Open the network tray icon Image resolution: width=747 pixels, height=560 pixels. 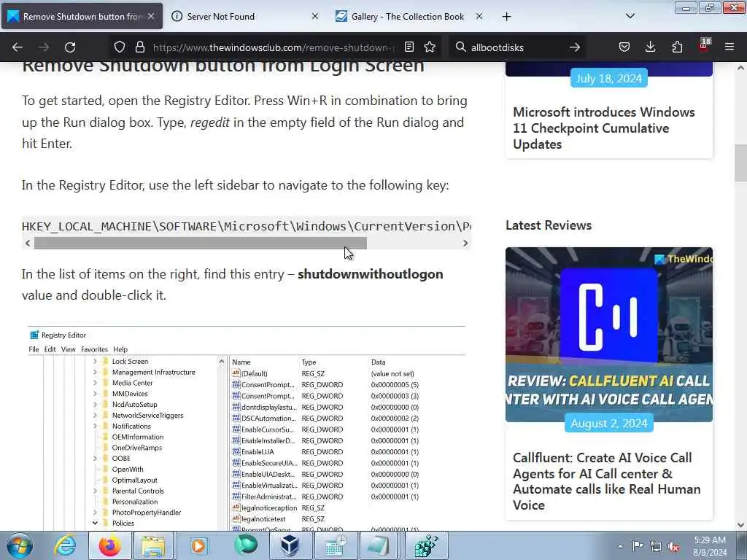(656, 546)
